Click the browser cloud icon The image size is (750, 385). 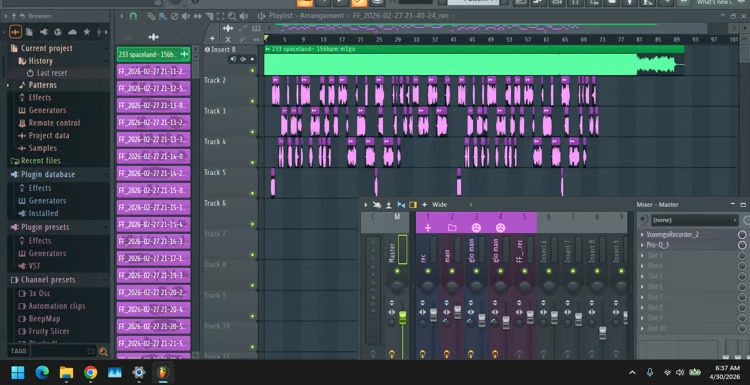point(72,32)
